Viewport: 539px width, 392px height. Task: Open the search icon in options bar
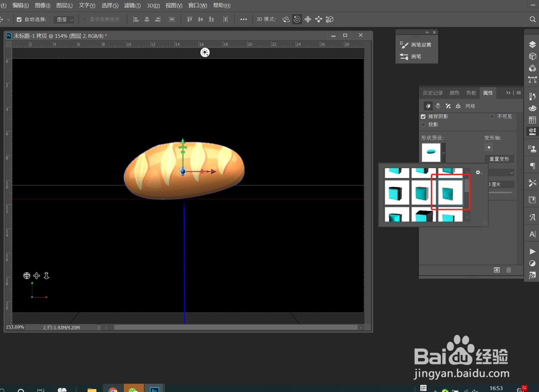(532, 19)
